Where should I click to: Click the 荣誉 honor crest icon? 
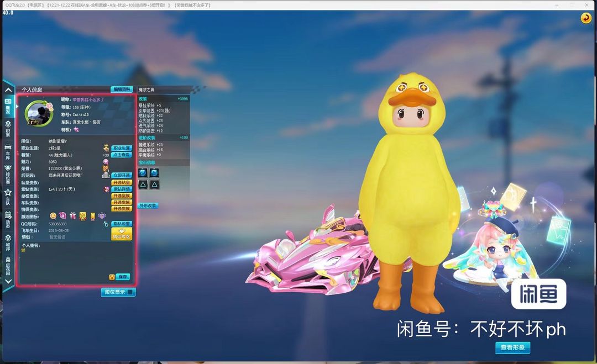click(106, 168)
